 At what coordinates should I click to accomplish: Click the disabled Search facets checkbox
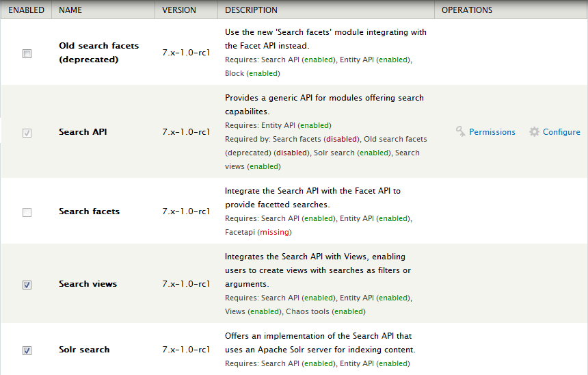pyautogui.click(x=27, y=212)
